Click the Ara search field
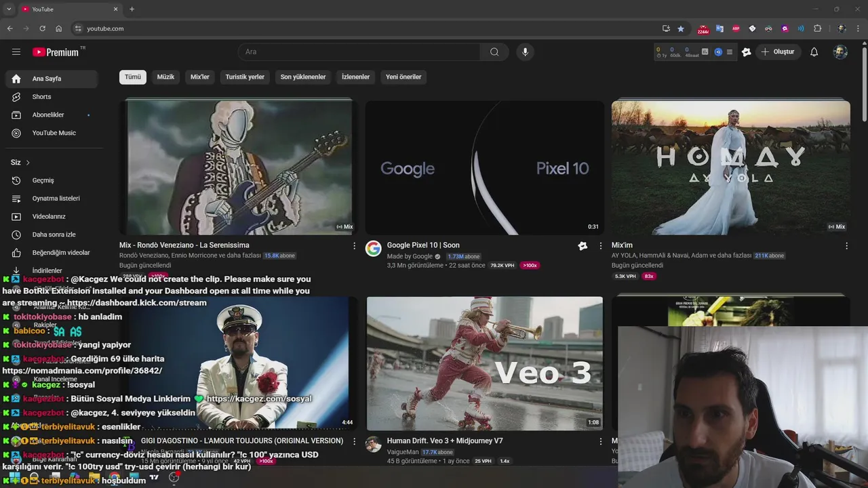This screenshot has width=868, height=488. pyautogui.click(x=359, y=52)
